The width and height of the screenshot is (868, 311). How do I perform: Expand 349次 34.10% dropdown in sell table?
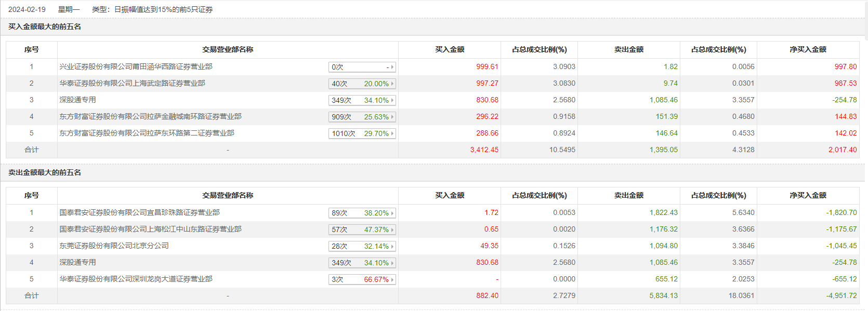pyautogui.click(x=362, y=263)
